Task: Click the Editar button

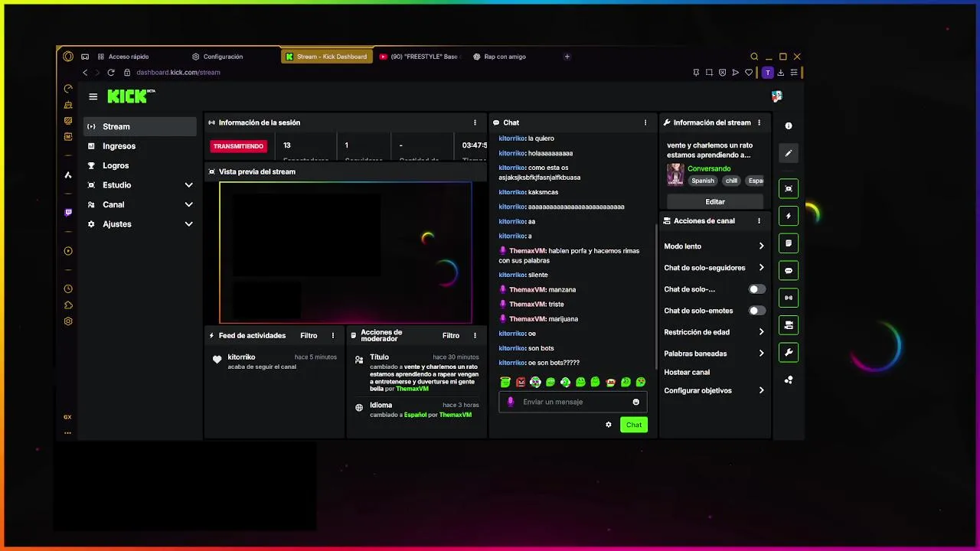Action: 715,202
